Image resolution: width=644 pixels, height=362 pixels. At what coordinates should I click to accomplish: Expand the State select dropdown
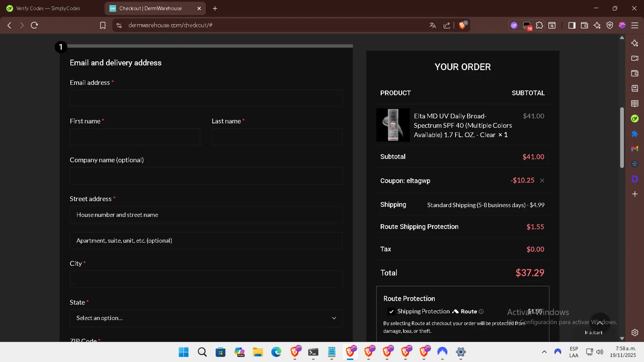tap(206, 318)
